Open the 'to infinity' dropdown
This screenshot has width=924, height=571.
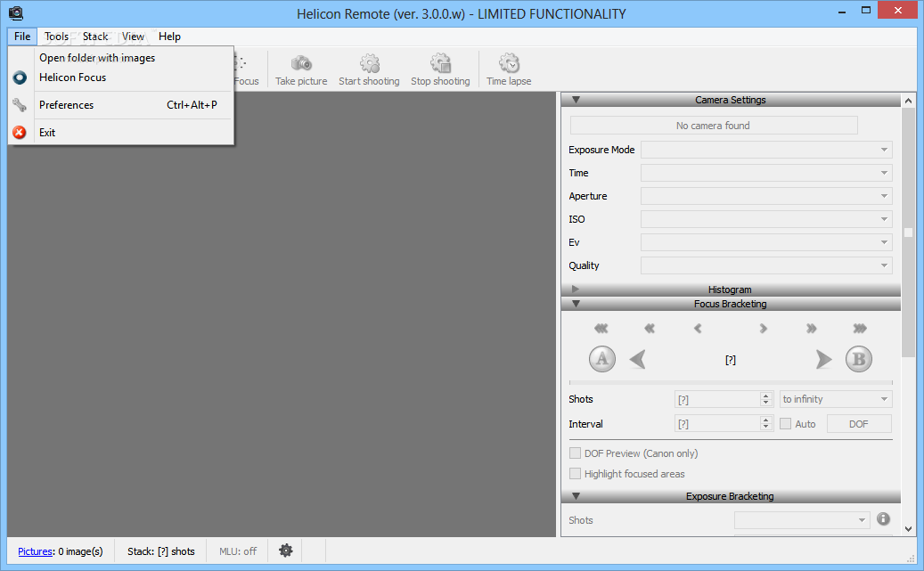pyautogui.click(x=836, y=399)
